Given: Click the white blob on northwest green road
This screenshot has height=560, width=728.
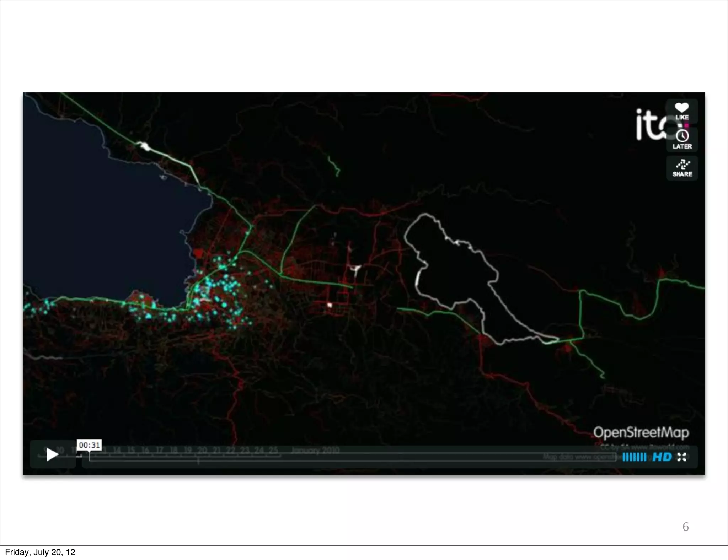Looking at the screenshot, I should pyautogui.click(x=144, y=146).
